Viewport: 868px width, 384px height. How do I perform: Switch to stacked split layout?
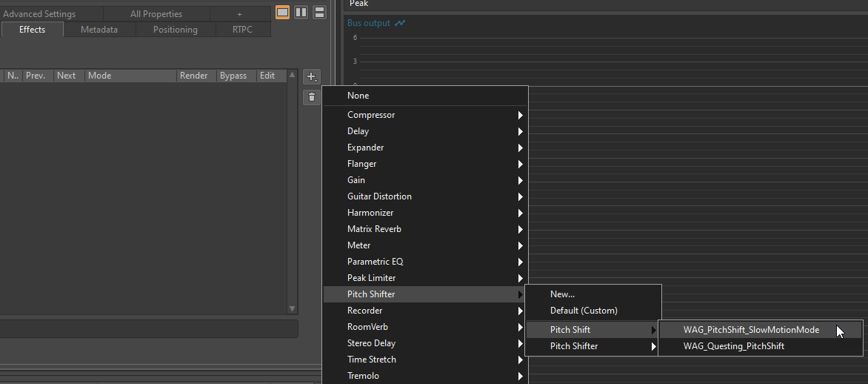coord(319,13)
